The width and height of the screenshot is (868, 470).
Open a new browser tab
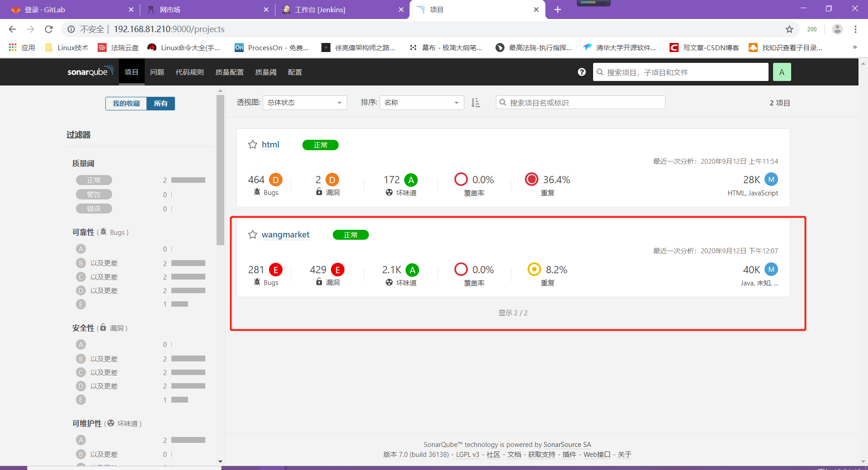coord(558,9)
